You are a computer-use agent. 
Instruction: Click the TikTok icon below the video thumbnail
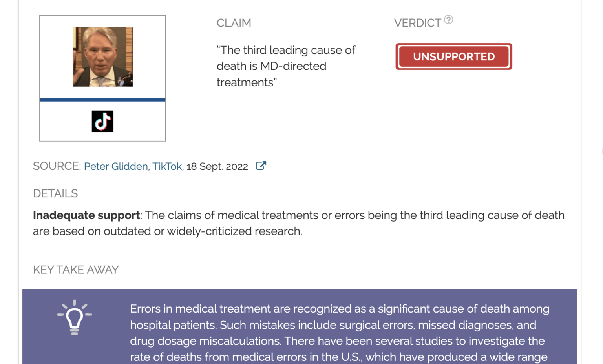(x=102, y=121)
